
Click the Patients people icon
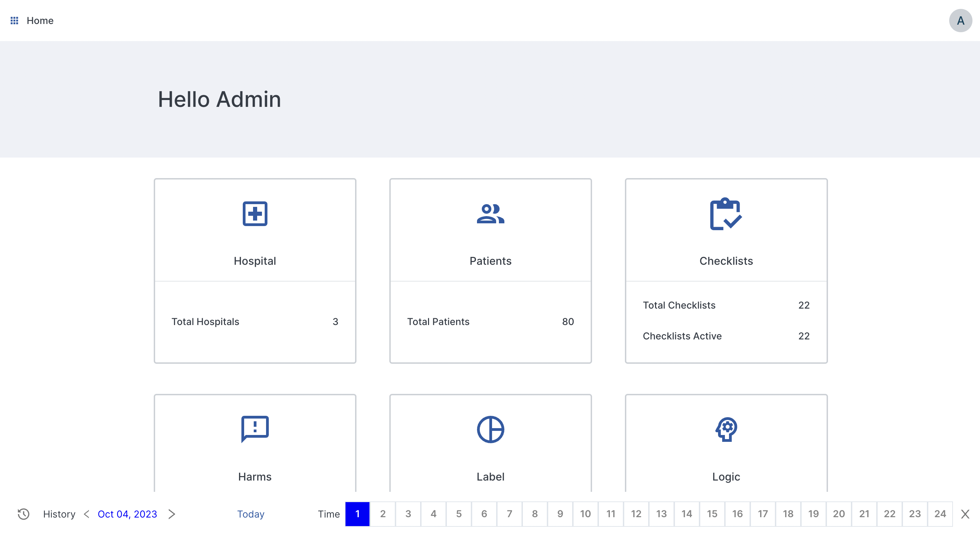tap(490, 213)
